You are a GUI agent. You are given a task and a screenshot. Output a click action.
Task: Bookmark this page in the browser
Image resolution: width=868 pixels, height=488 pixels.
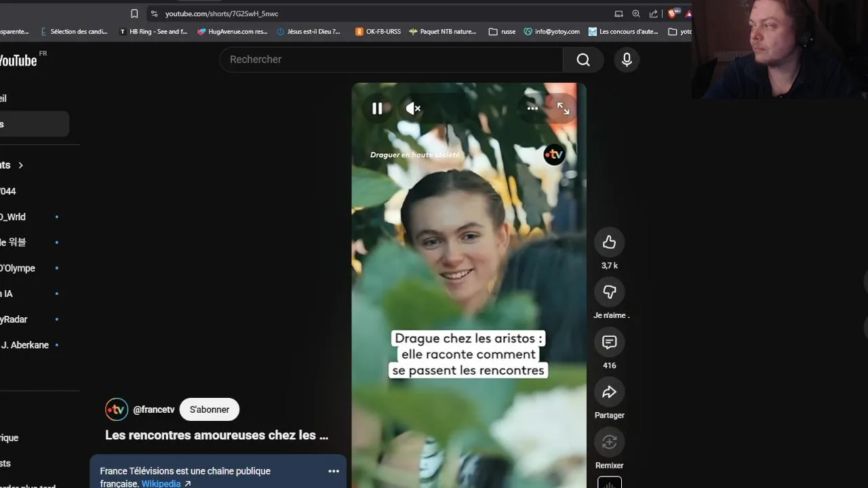pos(134,14)
